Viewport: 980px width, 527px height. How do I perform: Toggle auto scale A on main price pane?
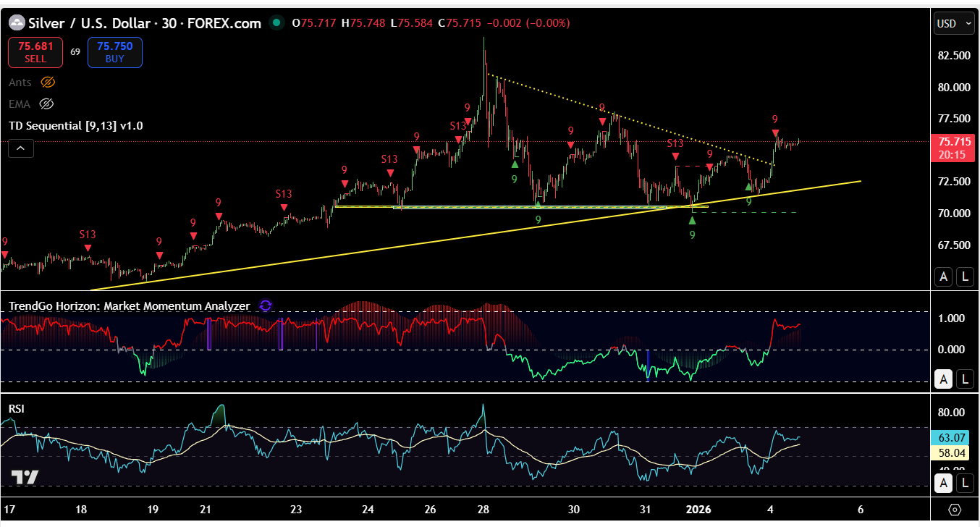coord(943,276)
